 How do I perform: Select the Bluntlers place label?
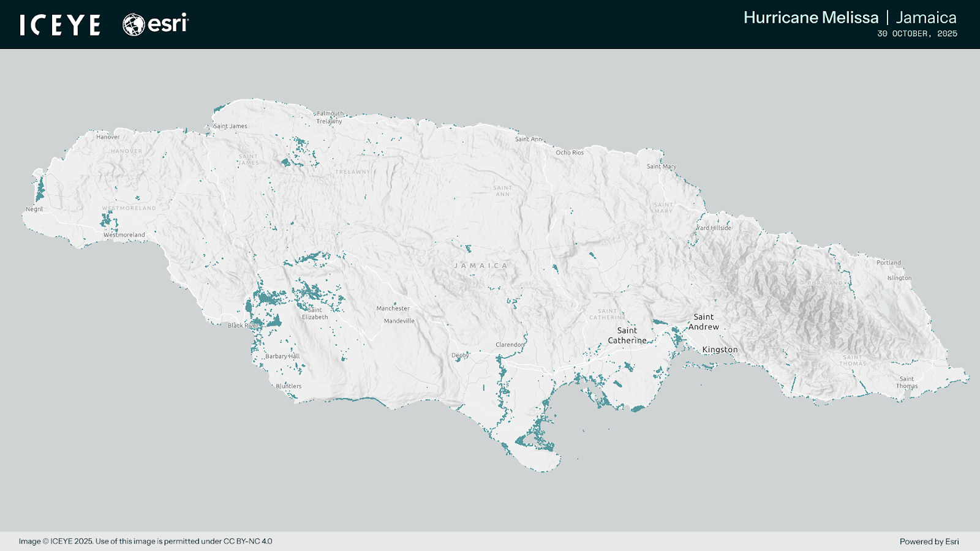pos(288,386)
